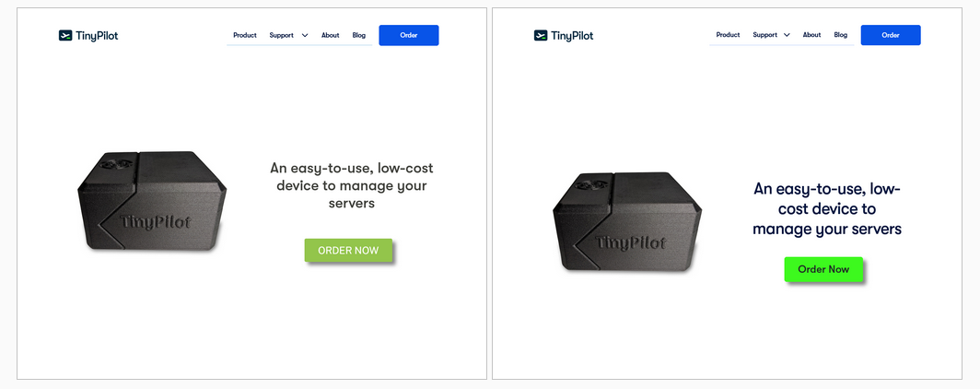Click the TinyPilot wordmark in left header

[97, 36]
